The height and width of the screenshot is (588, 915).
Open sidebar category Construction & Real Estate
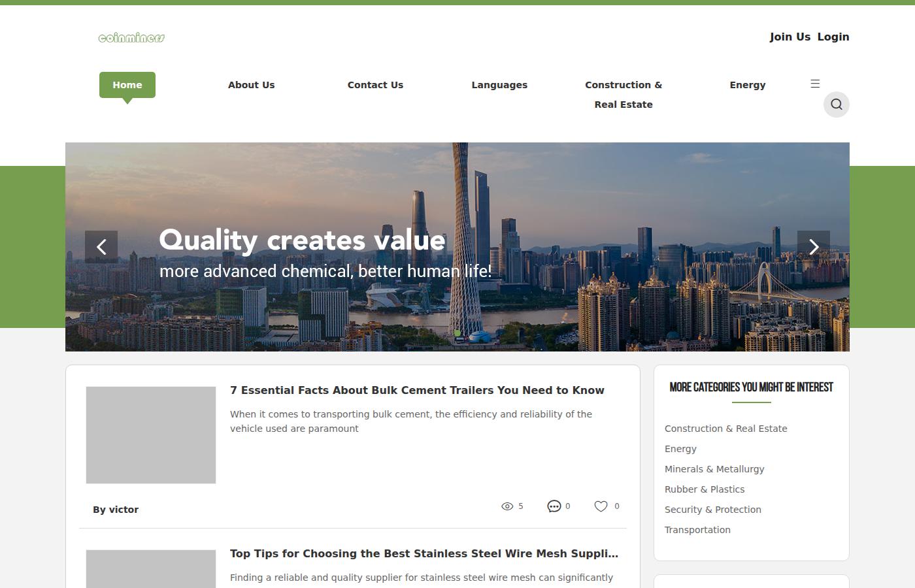pyautogui.click(x=726, y=429)
